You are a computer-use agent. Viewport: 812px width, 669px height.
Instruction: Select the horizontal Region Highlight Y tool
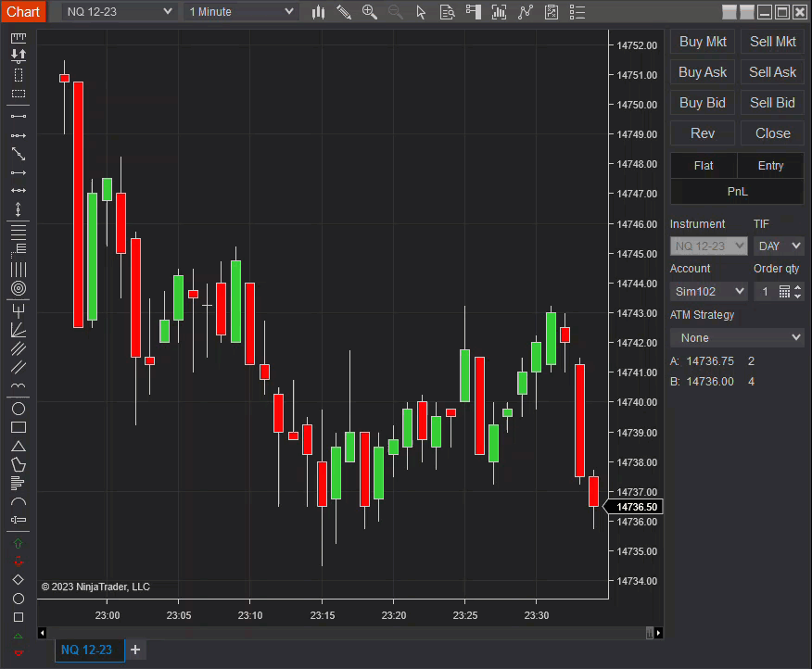(19, 94)
